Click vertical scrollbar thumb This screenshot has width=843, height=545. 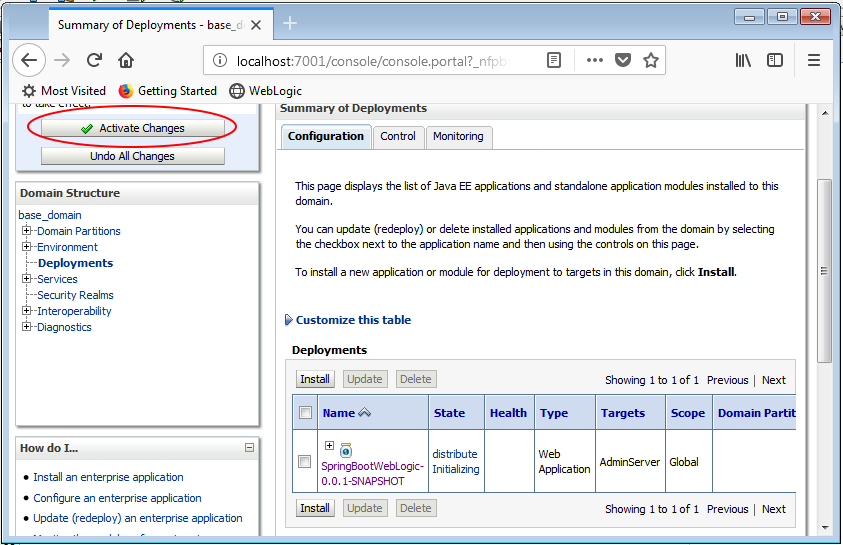click(x=824, y=271)
